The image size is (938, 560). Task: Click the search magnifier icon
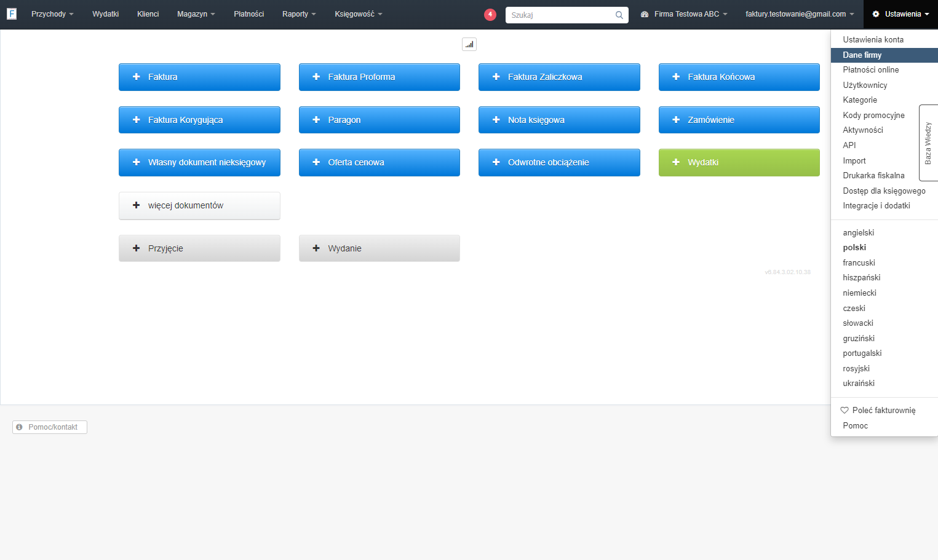pos(619,15)
